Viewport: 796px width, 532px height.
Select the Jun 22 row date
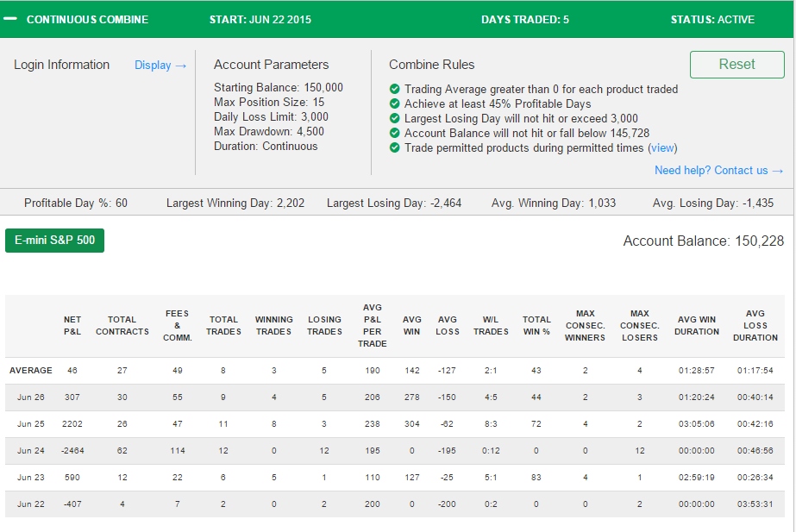click(x=31, y=504)
